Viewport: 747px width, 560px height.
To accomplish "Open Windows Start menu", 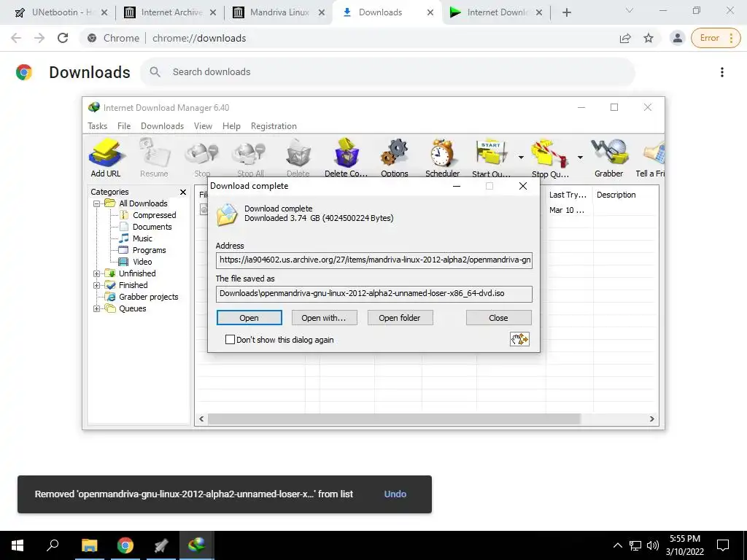I will click(x=18, y=545).
